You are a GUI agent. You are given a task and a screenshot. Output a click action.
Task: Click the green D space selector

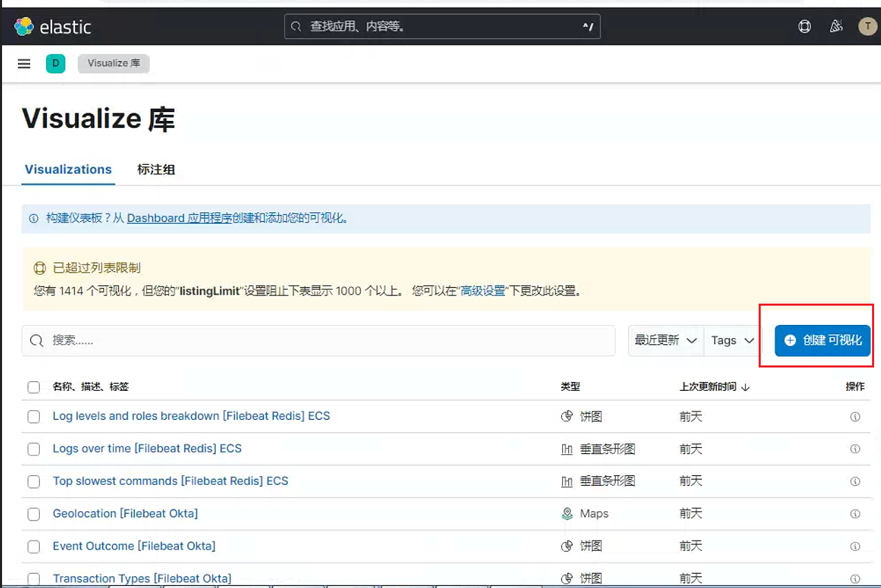tap(55, 64)
